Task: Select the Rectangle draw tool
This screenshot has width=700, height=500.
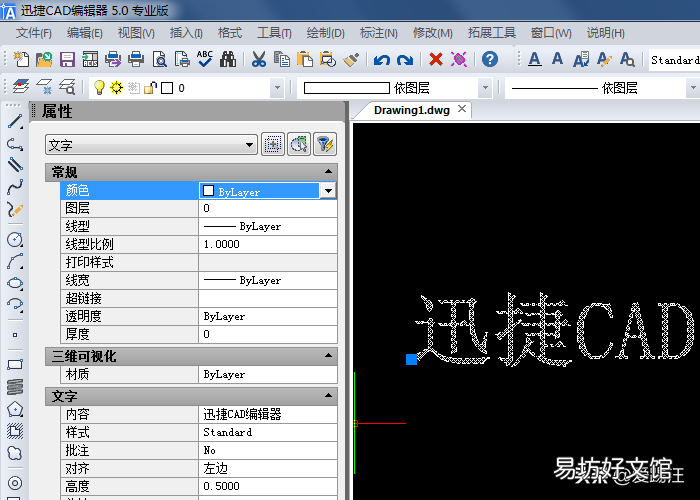Action: click(x=15, y=364)
